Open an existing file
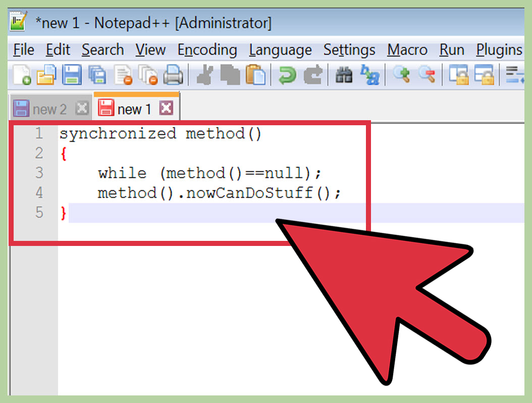This screenshot has width=532, height=403. point(46,74)
